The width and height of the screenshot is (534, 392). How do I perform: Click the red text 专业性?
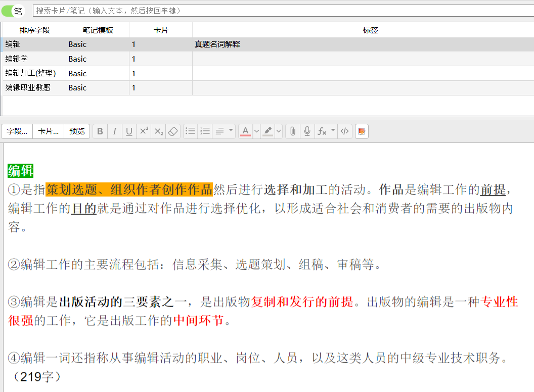click(x=500, y=302)
